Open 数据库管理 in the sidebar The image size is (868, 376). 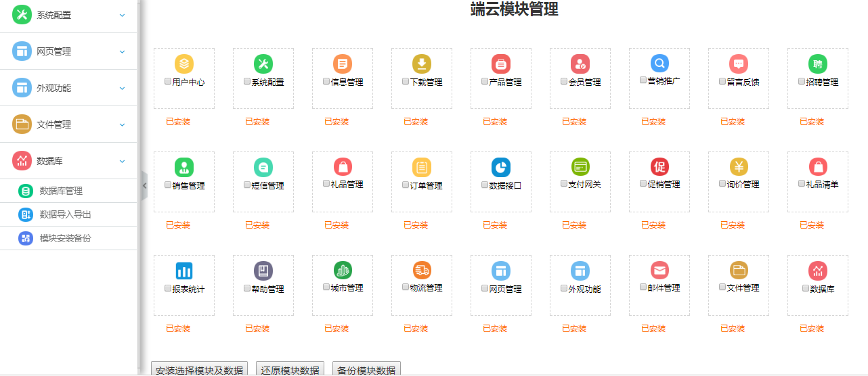point(61,191)
